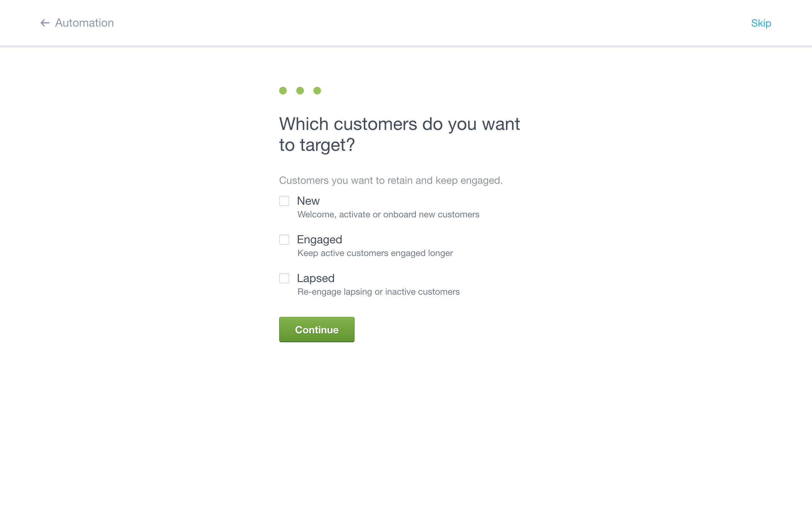Click the 'to target?' heading text
The height and width of the screenshot is (507, 812).
point(317,145)
